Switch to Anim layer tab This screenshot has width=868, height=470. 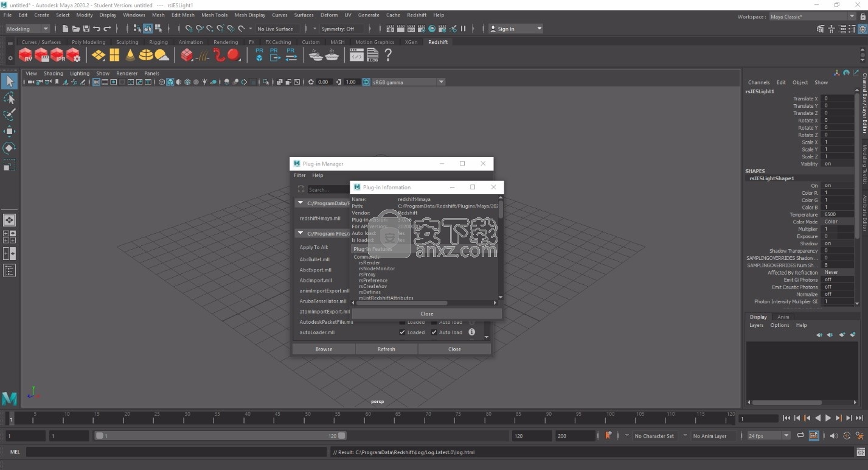pos(783,317)
